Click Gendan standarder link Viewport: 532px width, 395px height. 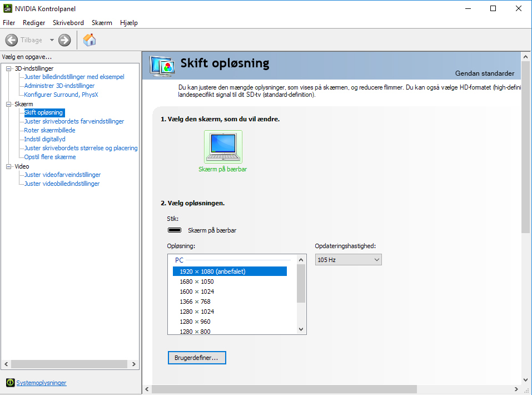[485, 73]
